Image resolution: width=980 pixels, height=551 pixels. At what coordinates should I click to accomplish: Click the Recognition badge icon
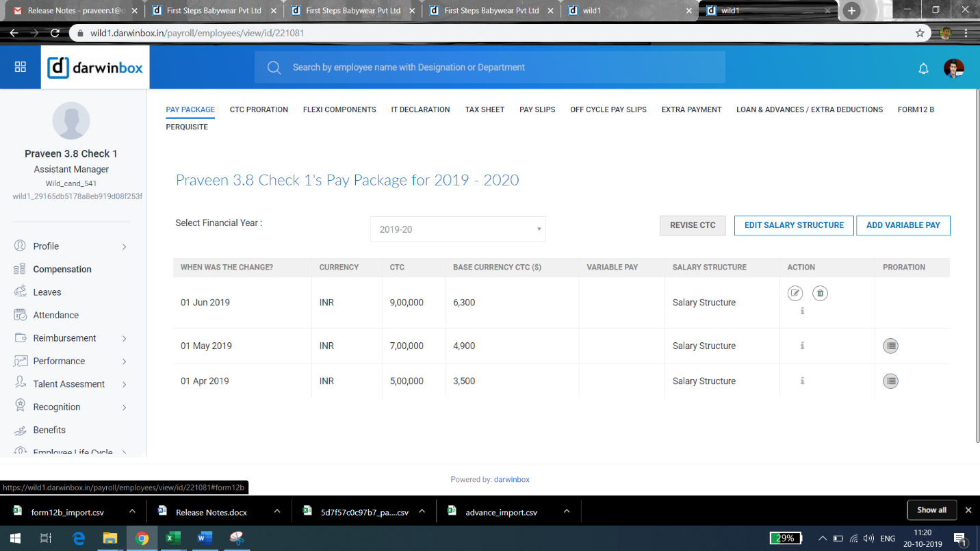pyautogui.click(x=20, y=407)
